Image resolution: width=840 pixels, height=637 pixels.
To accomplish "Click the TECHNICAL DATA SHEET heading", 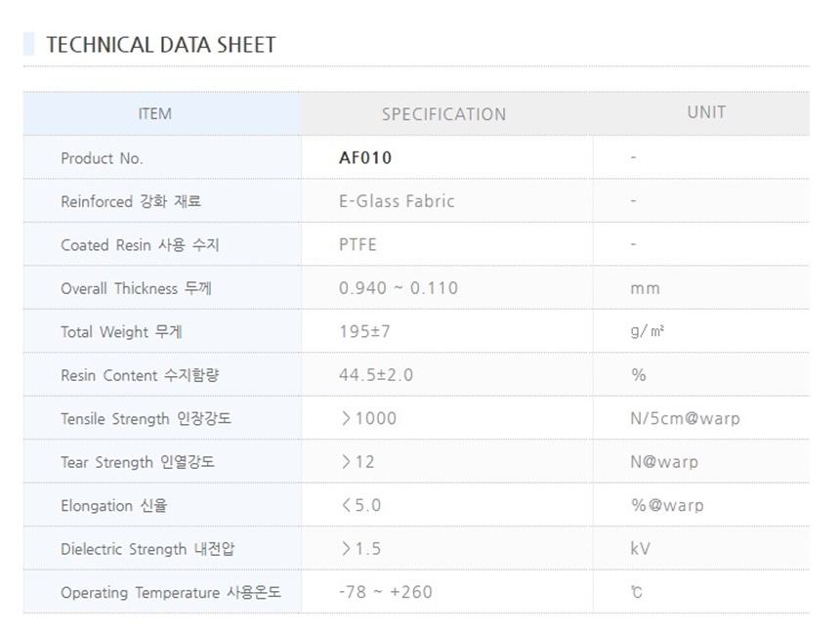I will coord(161,45).
